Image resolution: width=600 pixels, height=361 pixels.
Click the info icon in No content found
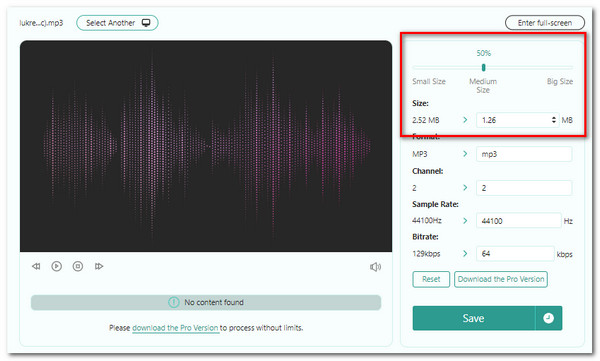[x=173, y=302]
